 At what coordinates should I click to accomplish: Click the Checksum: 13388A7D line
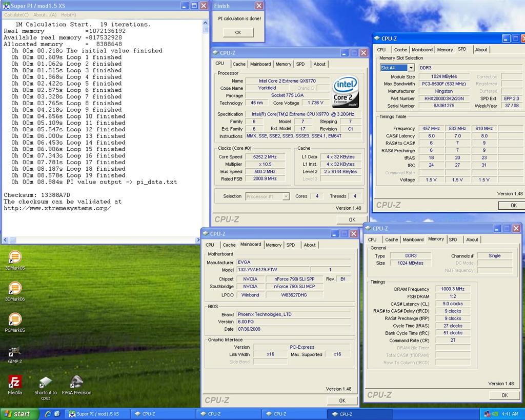click(37, 195)
